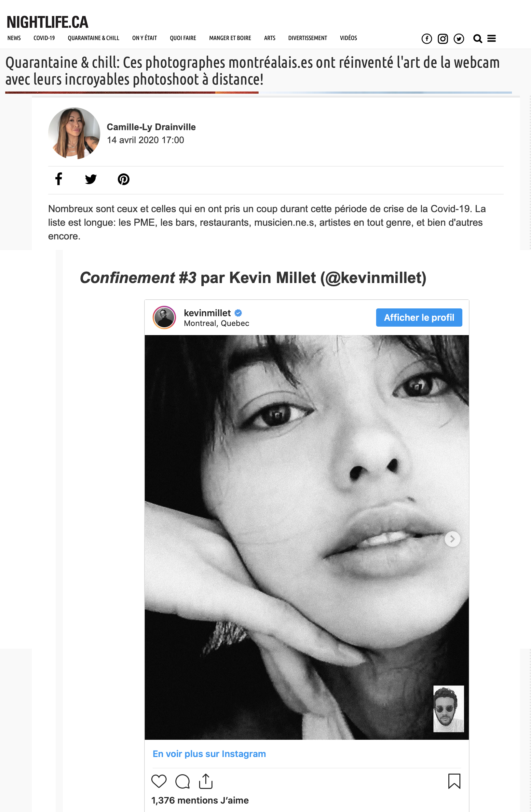531x812 pixels.
Task: Follow En voir plus sur Instagram link
Action: pos(209,754)
